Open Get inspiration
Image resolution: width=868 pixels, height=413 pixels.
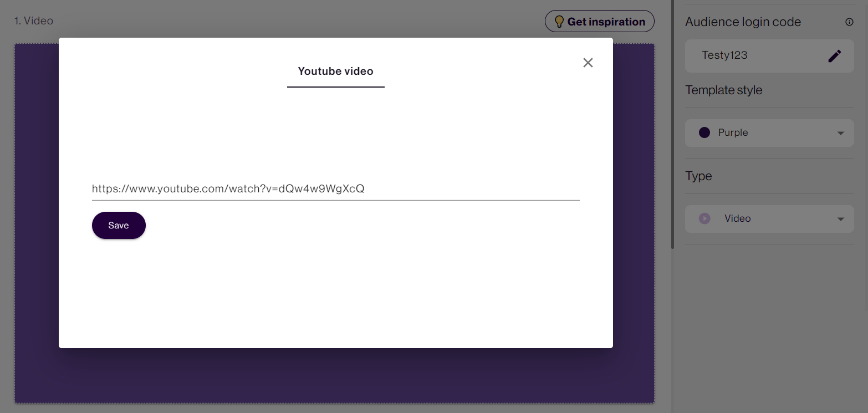pyautogui.click(x=600, y=22)
